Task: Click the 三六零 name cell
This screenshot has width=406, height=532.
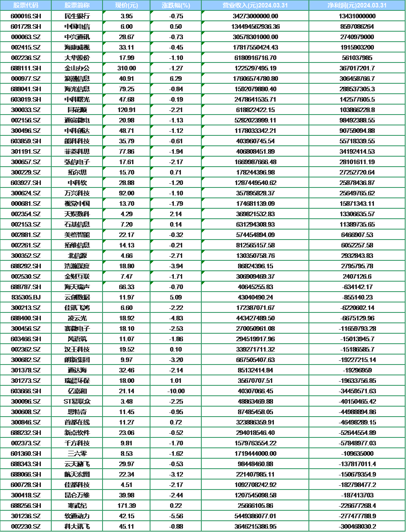Action: [77, 453]
